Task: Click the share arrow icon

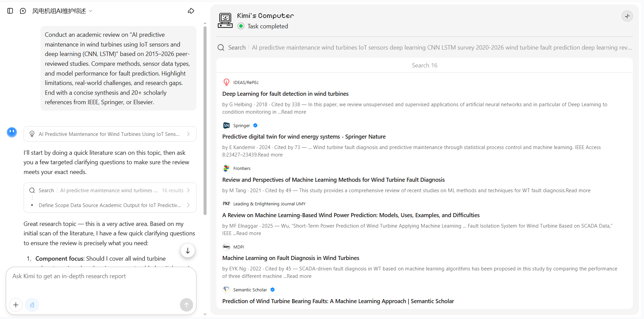Action: (191, 11)
